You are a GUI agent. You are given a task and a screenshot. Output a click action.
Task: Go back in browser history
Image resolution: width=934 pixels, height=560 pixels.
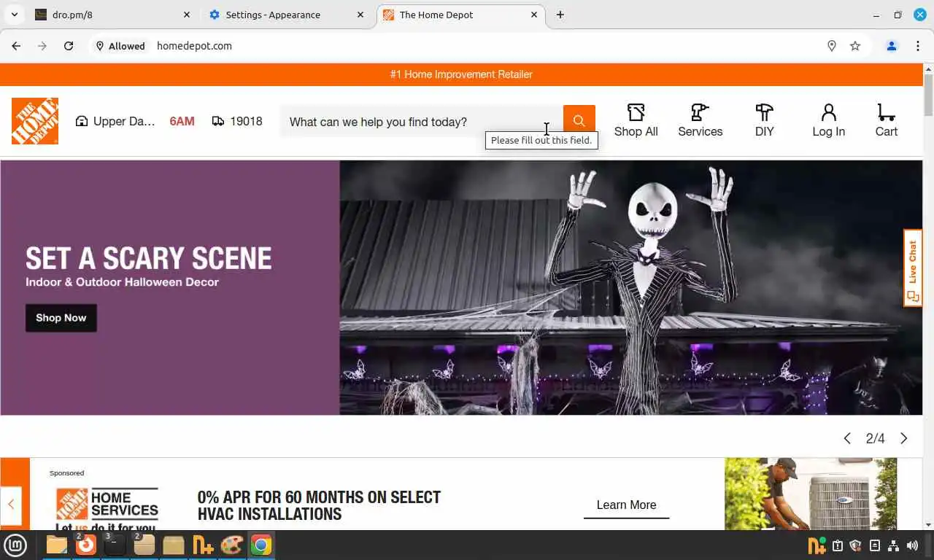pos(16,46)
